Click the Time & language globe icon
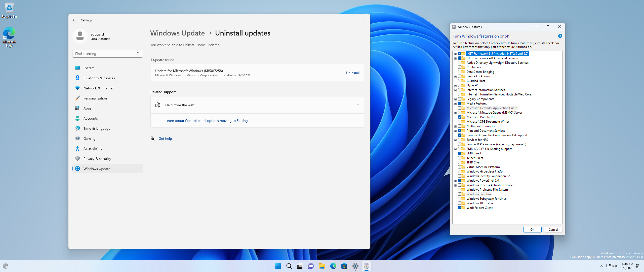 point(77,128)
